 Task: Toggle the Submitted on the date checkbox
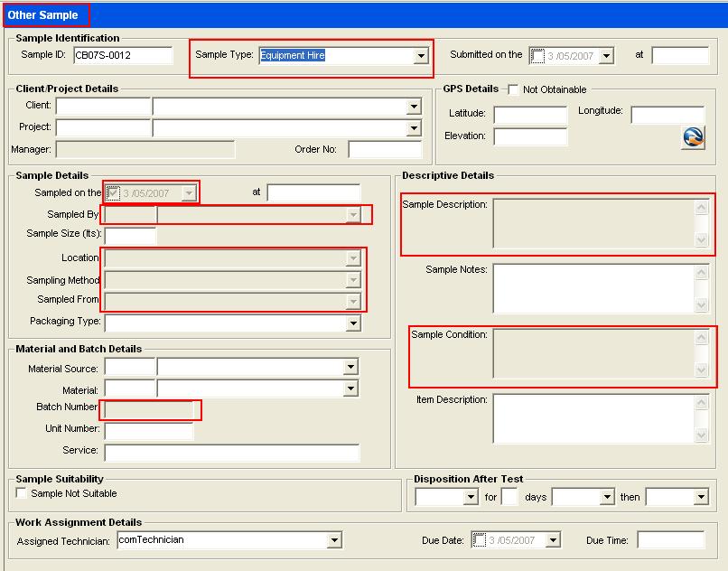click(538, 56)
